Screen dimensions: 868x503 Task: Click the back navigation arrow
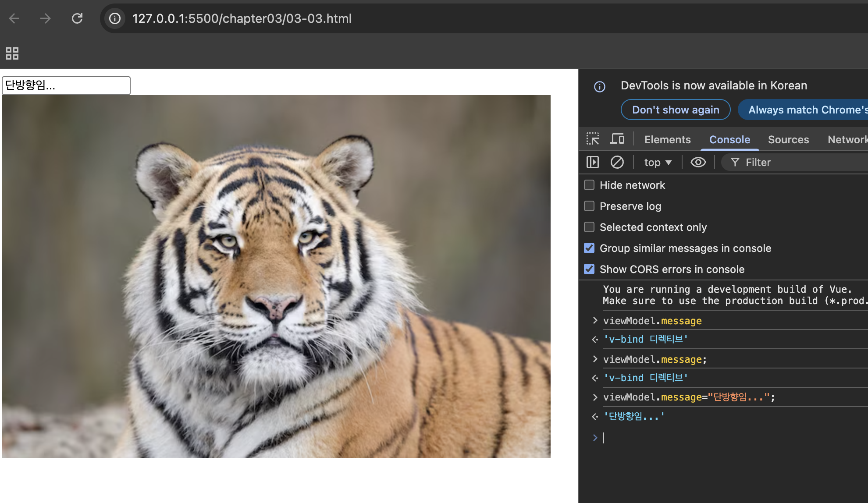(14, 18)
